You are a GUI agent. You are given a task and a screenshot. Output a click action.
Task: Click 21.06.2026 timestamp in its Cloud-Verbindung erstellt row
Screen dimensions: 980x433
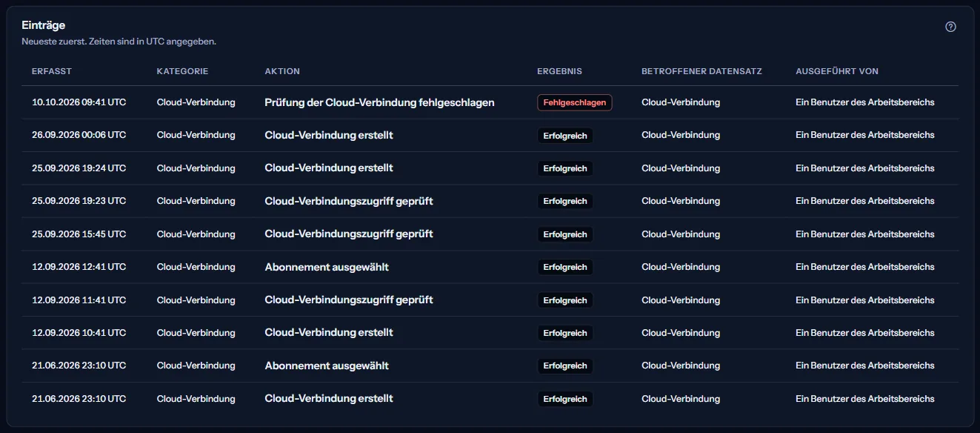79,399
